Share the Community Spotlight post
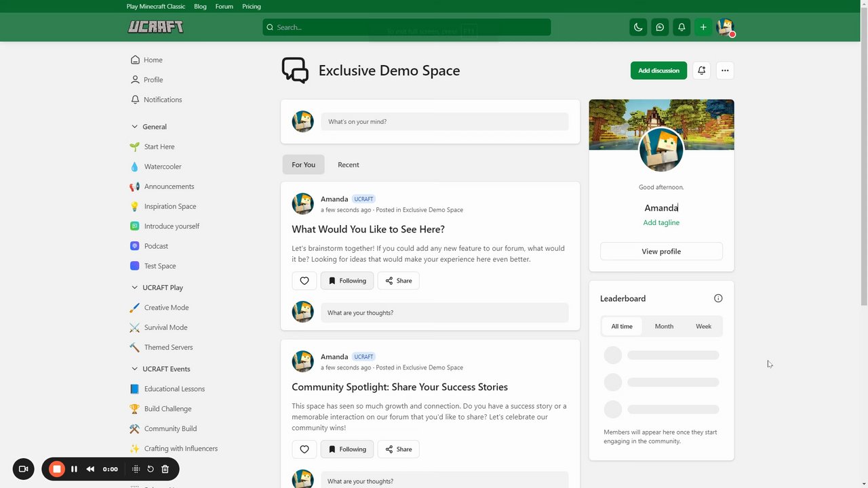The height and width of the screenshot is (488, 868). point(399,449)
